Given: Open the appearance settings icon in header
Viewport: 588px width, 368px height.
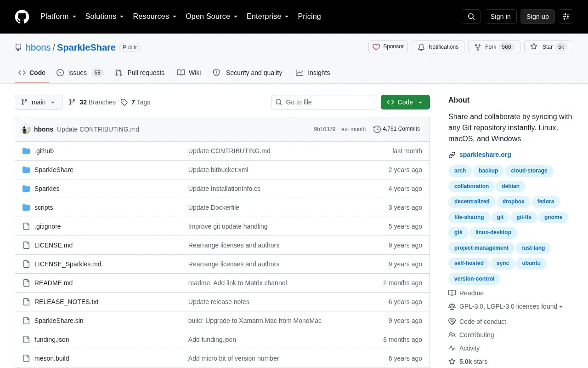Looking at the screenshot, I should point(566,17).
